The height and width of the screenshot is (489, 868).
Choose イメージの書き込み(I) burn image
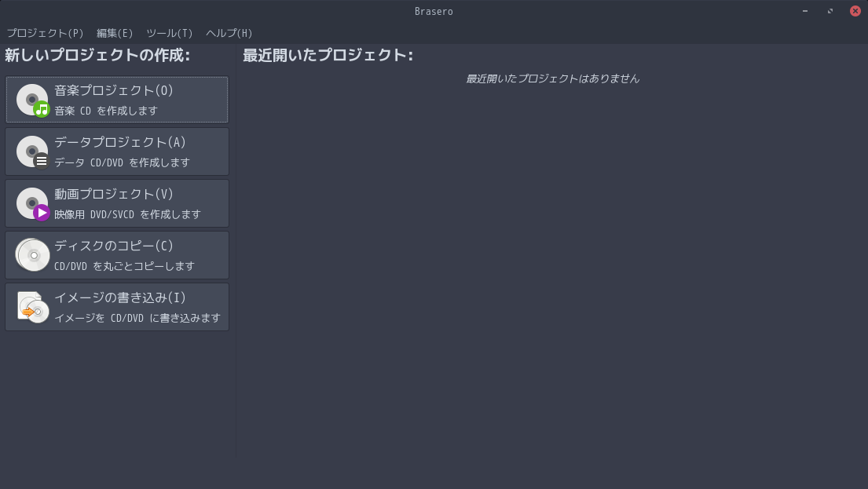point(117,307)
